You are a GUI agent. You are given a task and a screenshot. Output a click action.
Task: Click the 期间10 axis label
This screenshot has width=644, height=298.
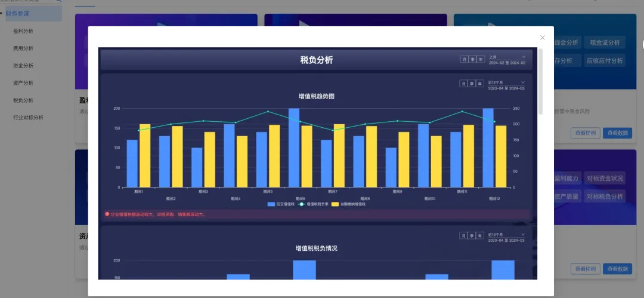coord(430,199)
